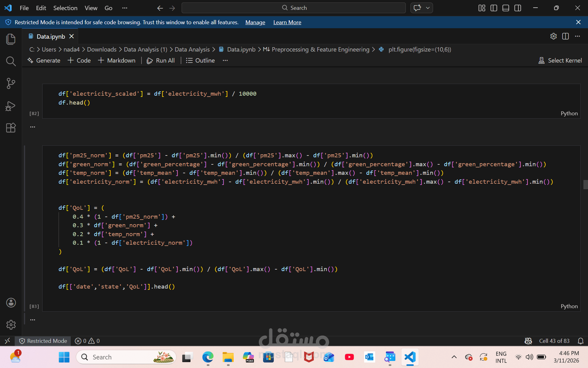Click the Select Kernel button
Screen dimensions: 588x368
[560, 60]
